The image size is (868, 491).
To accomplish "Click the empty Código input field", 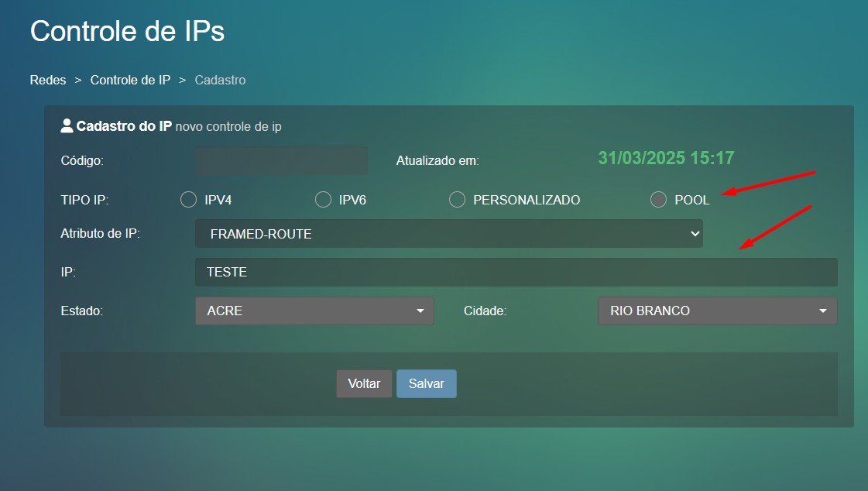I will tap(281, 161).
